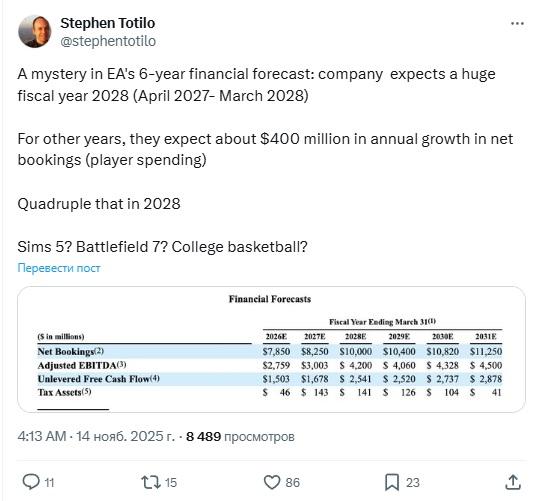Open Stephen Totilo display name link
Image resolution: width=539 pixels, height=501 pixels.
click(108, 23)
